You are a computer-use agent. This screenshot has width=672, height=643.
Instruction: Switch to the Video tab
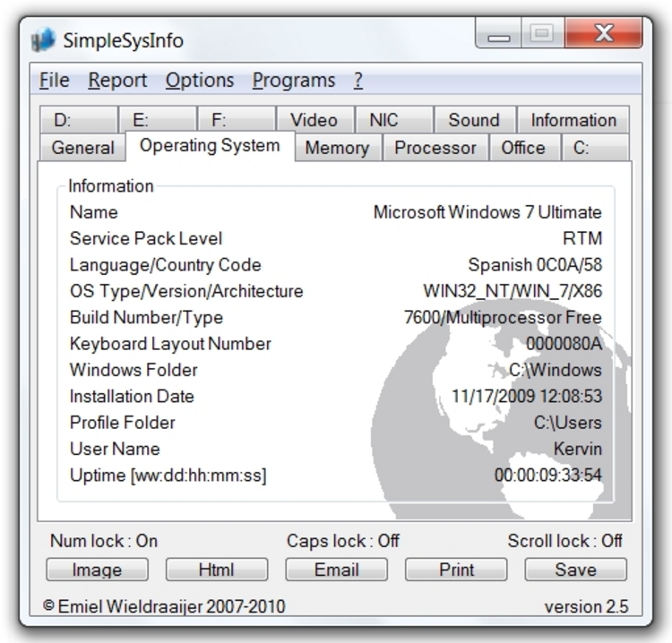pos(316,119)
